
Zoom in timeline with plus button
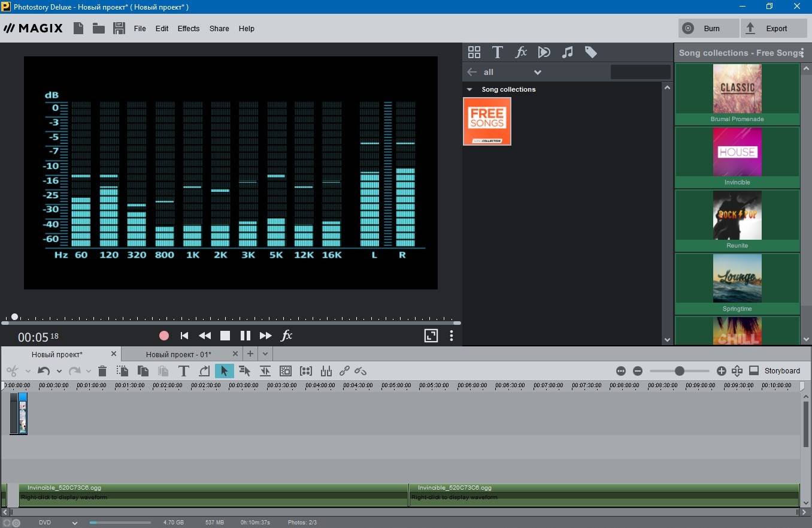[722, 371]
